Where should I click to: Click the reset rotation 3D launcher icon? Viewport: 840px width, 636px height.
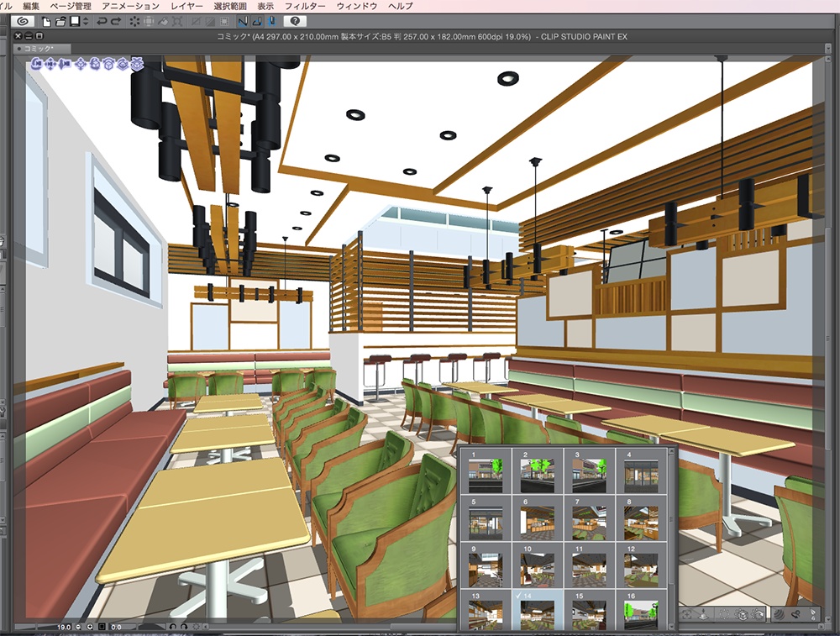click(x=758, y=614)
